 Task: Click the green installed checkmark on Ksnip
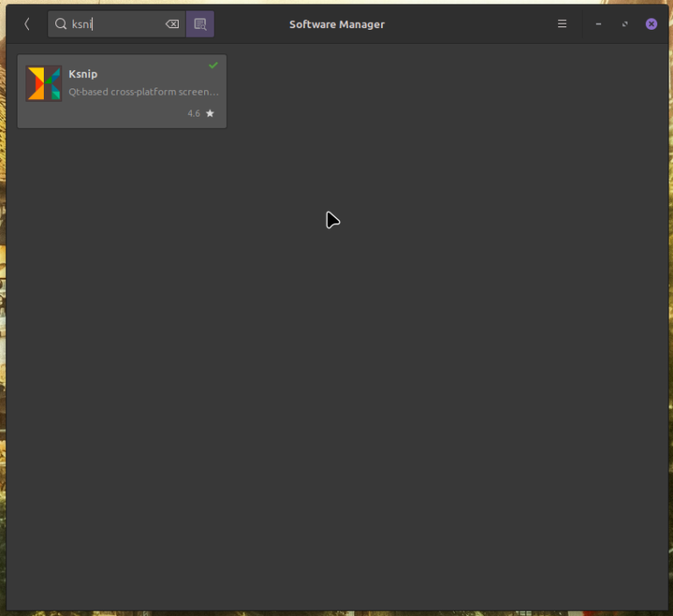(x=213, y=65)
